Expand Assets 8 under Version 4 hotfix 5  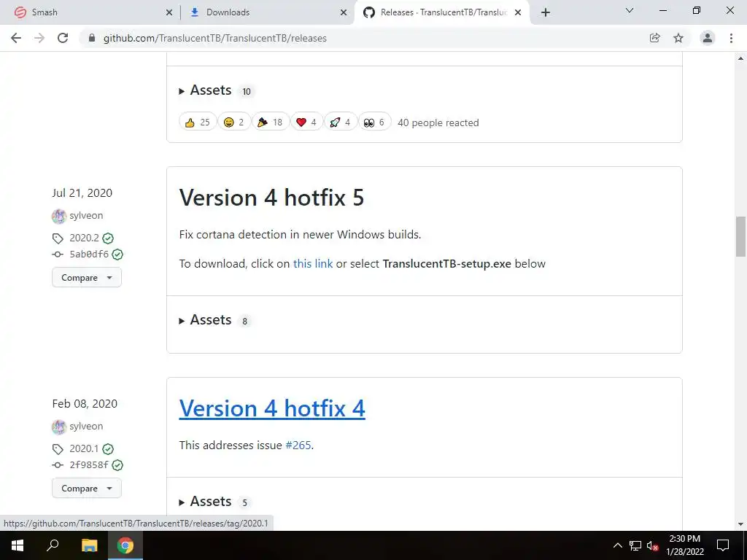[215, 320]
